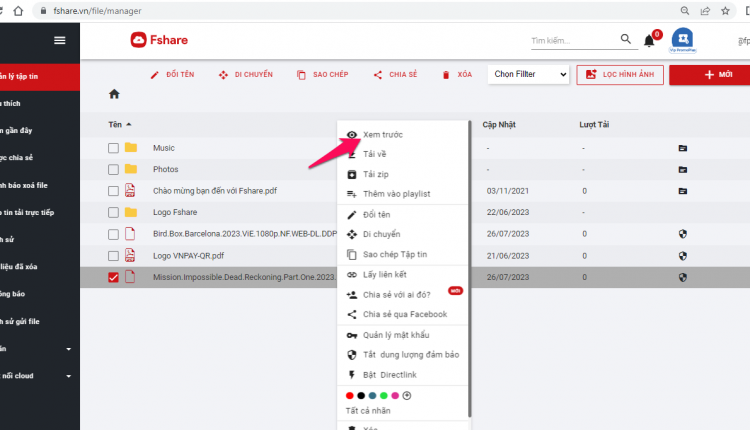Pick the red label color
750x430 pixels.
[350, 396]
